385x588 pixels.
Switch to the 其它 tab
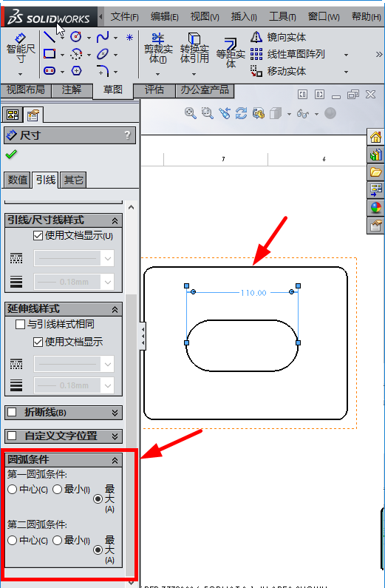pos(73,180)
